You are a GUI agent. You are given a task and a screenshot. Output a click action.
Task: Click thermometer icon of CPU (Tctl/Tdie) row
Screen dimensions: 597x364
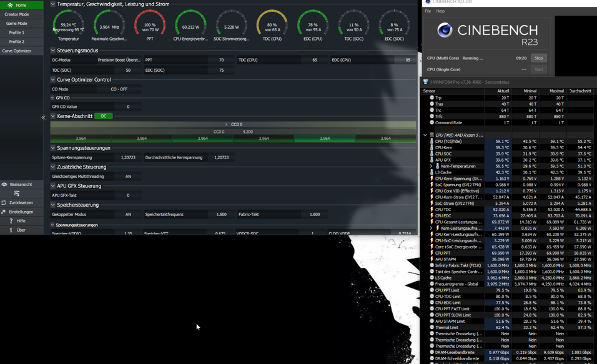tap(432, 141)
